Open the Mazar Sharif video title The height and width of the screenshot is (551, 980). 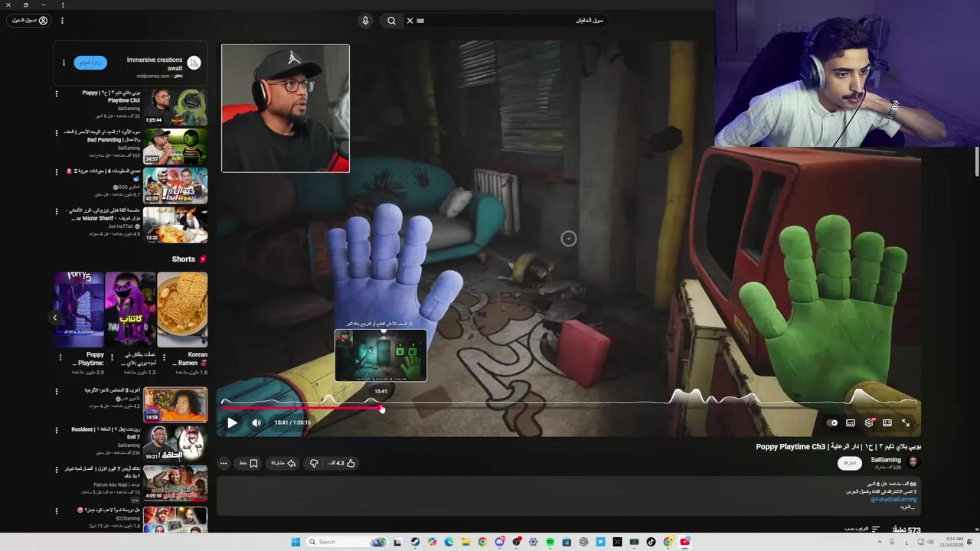104,214
